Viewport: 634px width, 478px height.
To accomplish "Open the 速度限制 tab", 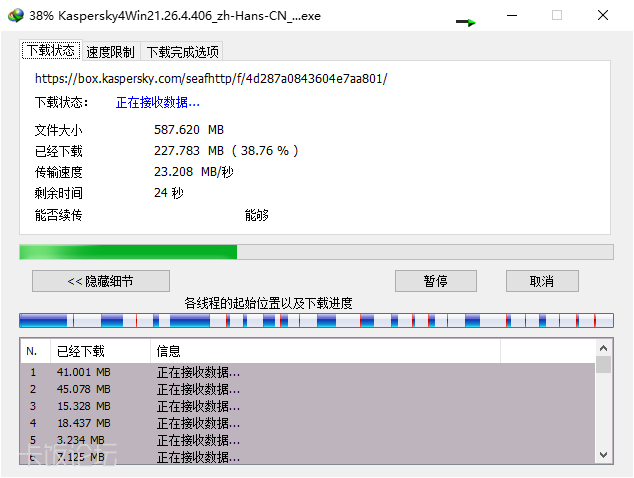I will point(110,52).
